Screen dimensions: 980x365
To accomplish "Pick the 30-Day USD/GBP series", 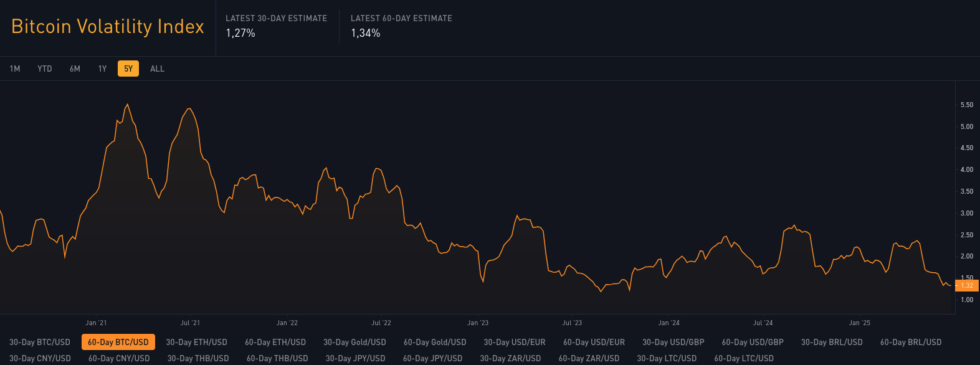I will point(673,342).
